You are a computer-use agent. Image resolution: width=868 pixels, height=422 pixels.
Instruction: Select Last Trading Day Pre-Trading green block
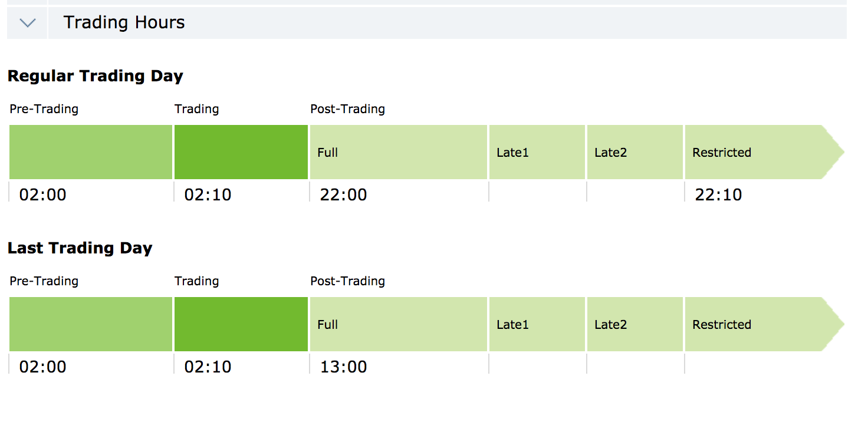tap(91, 324)
